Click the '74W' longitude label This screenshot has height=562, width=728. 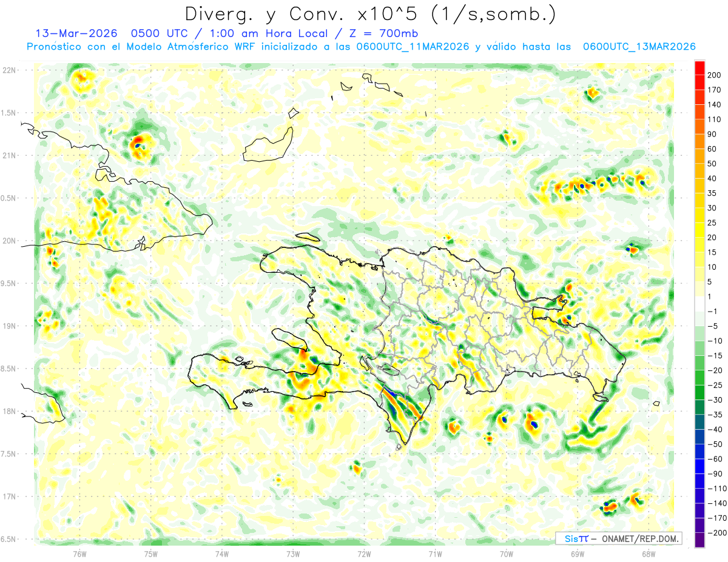(x=222, y=554)
